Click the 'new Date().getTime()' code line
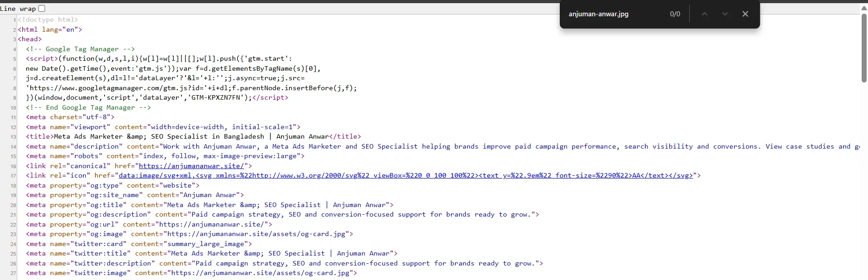This screenshot has height=280, width=868. 173,68
